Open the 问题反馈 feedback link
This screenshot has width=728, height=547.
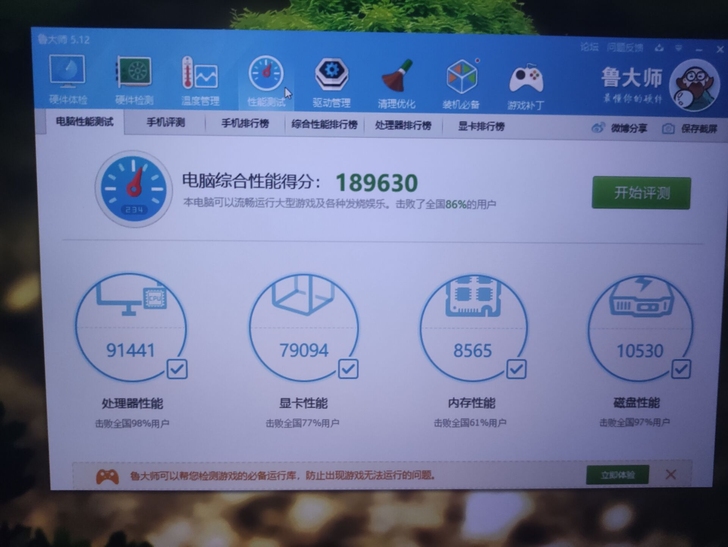[x=625, y=47]
